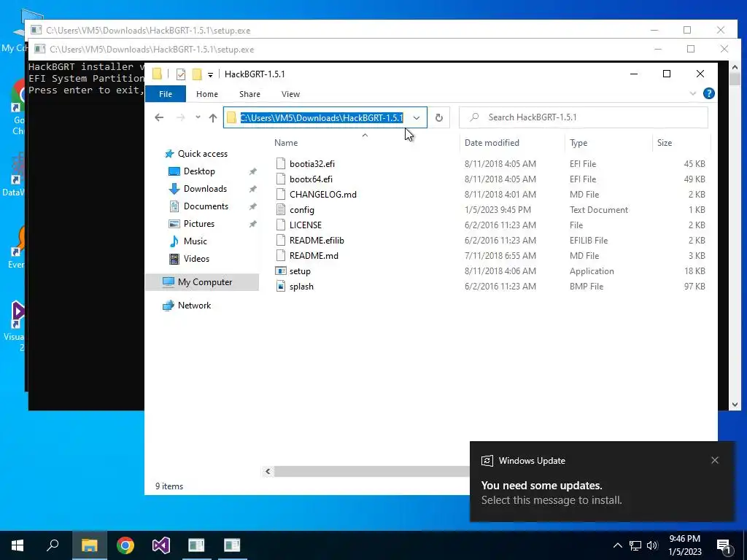This screenshot has width=747, height=560.
Task: Sort files by Size column
Action: pyautogui.click(x=665, y=143)
